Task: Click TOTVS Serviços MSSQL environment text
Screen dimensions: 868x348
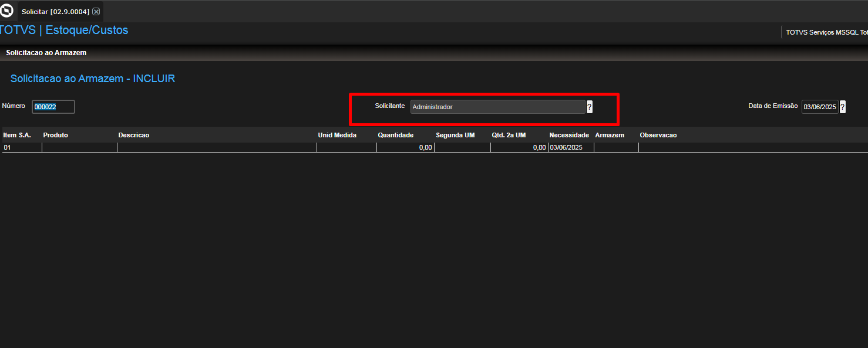Action: (x=827, y=32)
